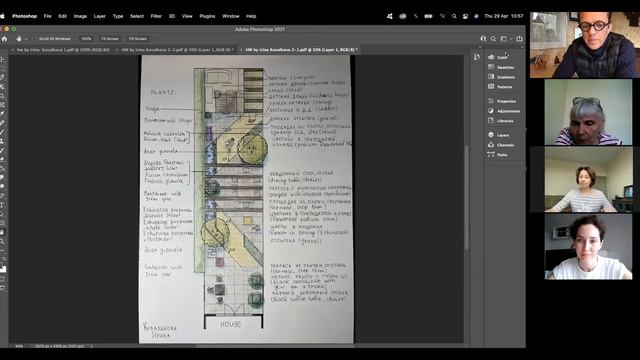This screenshot has height=360, width=640.
Task: Select the Eraser tool in left toolbar
Action: coord(2,159)
